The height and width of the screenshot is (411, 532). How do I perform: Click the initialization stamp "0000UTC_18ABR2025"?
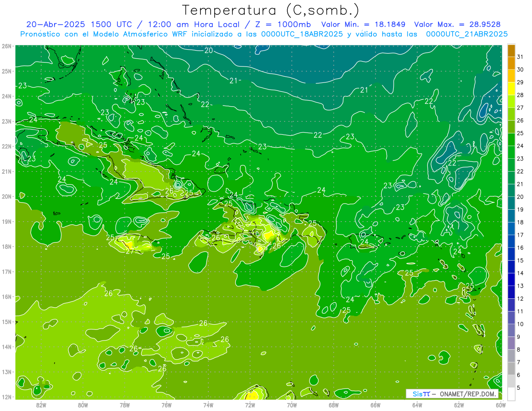pos(301,34)
